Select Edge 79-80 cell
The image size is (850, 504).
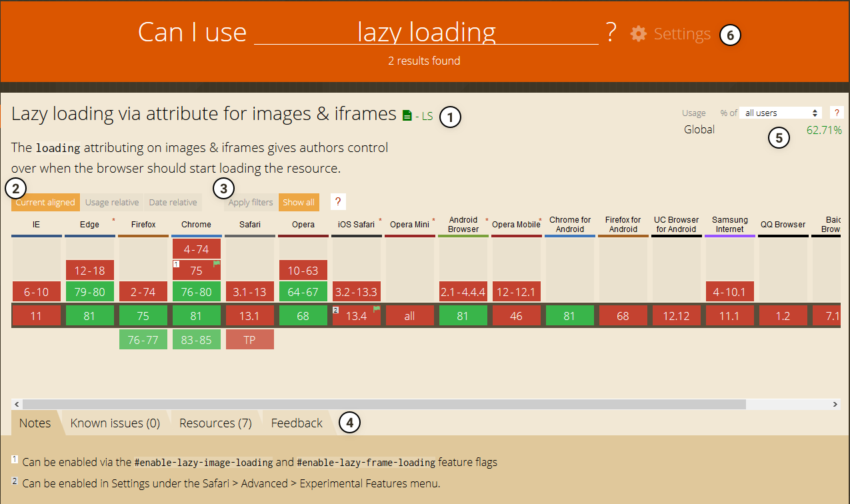tap(90, 291)
